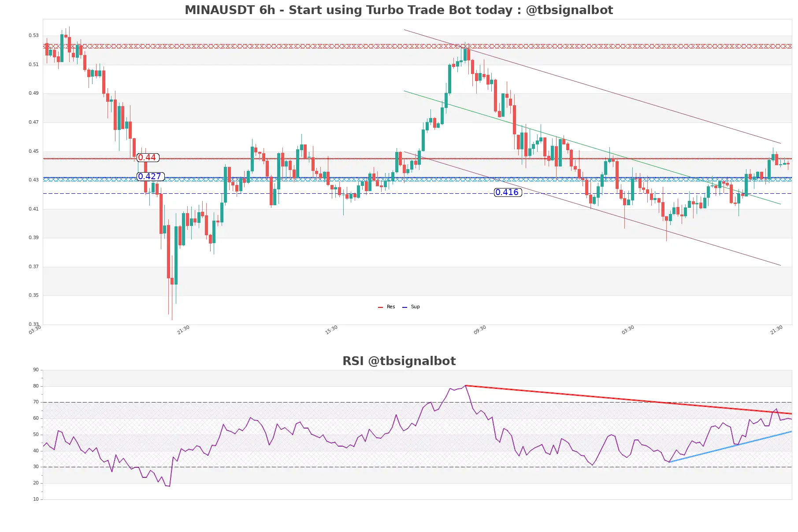This screenshot has height=532, width=798.
Task: Click the red 0.44 resistance label
Action: point(148,158)
